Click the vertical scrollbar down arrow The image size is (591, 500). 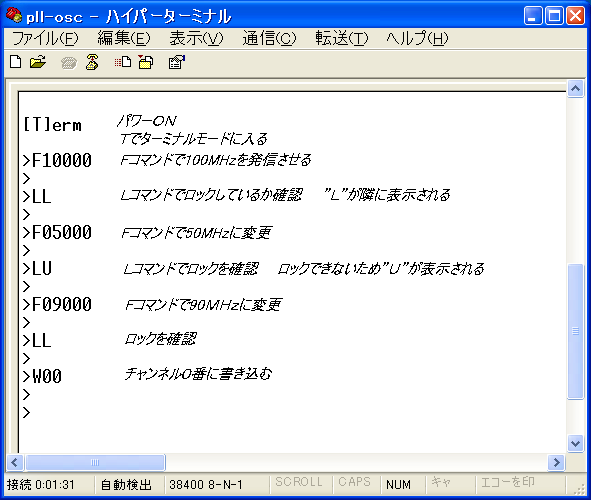(x=576, y=443)
